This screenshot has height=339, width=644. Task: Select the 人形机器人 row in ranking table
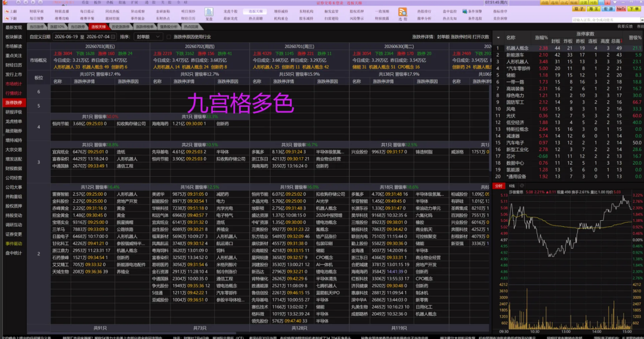(568, 61)
